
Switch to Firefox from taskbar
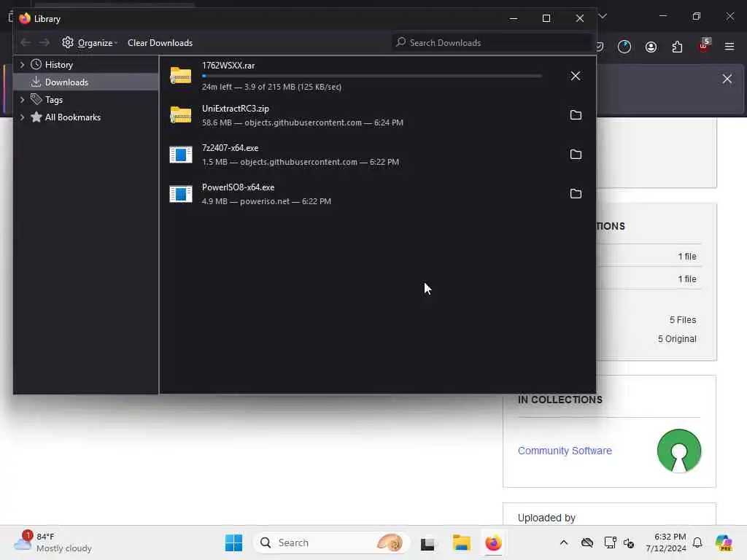click(x=493, y=542)
